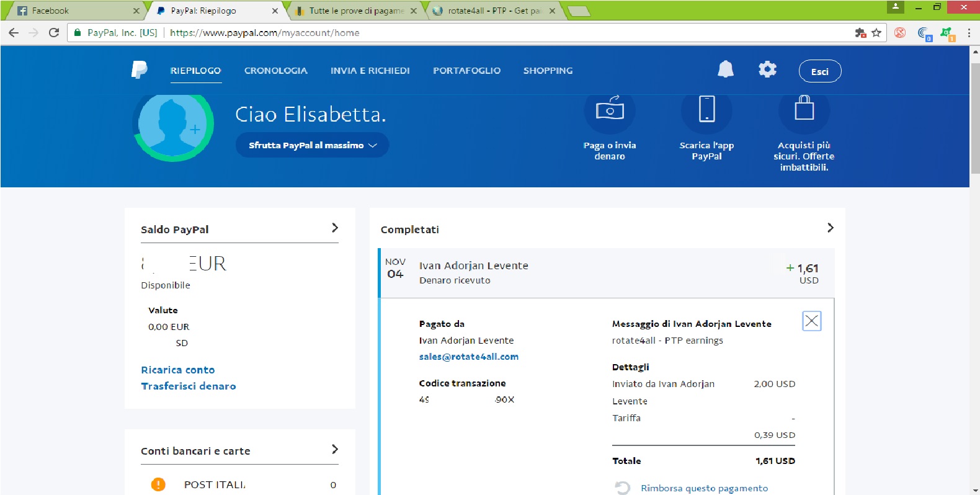Open the SHOPPING menu item
The width and height of the screenshot is (980, 495).
click(548, 71)
